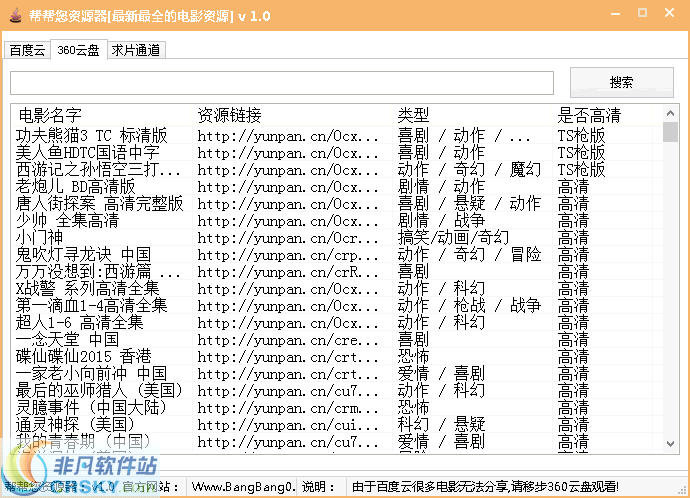Viewport: 690px width, 498px height.
Task: Click the search text input field
Action: (x=282, y=83)
